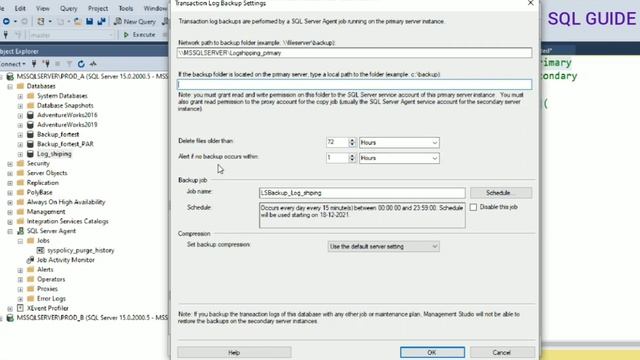Select the syspolicy_purge_history job icon

pos(40,250)
